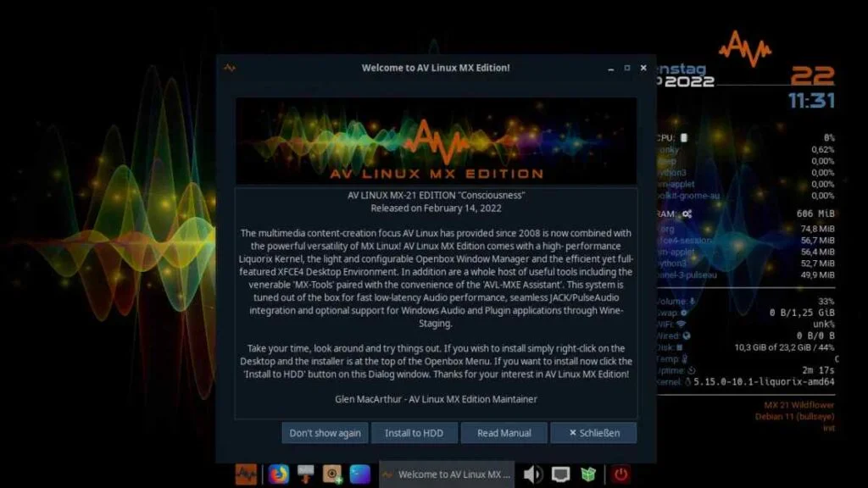Maximize the Welcome dialog window
This screenshot has width=868, height=488.
[x=627, y=68]
